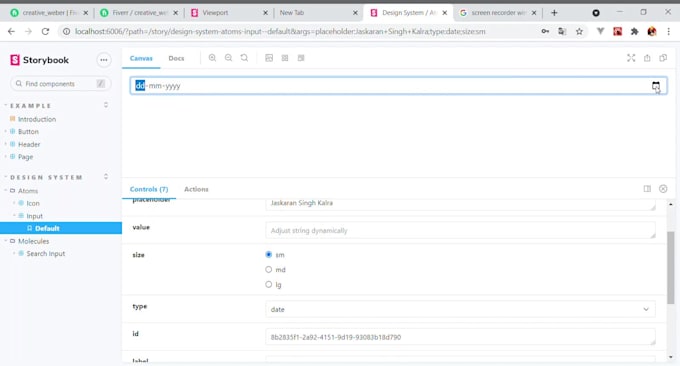Select the sm size radio button
The height and width of the screenshot is (366, 680).
(268, 255)
